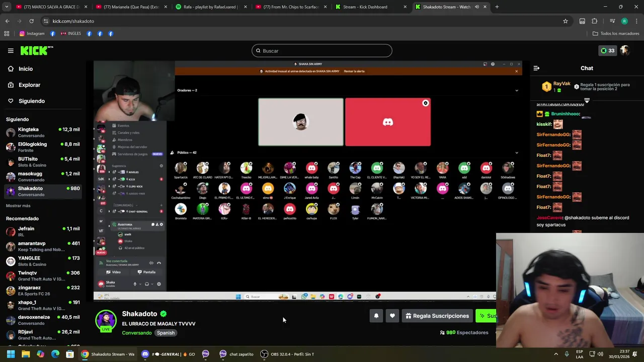The height and width of the screenshot is (362, 644).
Task: Open File Explorer from taskbar
Action: tap(26, 354)
